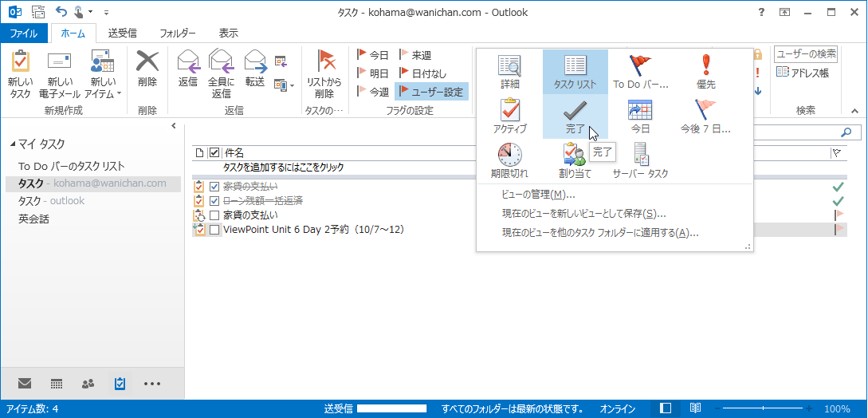
Task: Click the ユーザー設定 flag button
Action: (432, 92)
